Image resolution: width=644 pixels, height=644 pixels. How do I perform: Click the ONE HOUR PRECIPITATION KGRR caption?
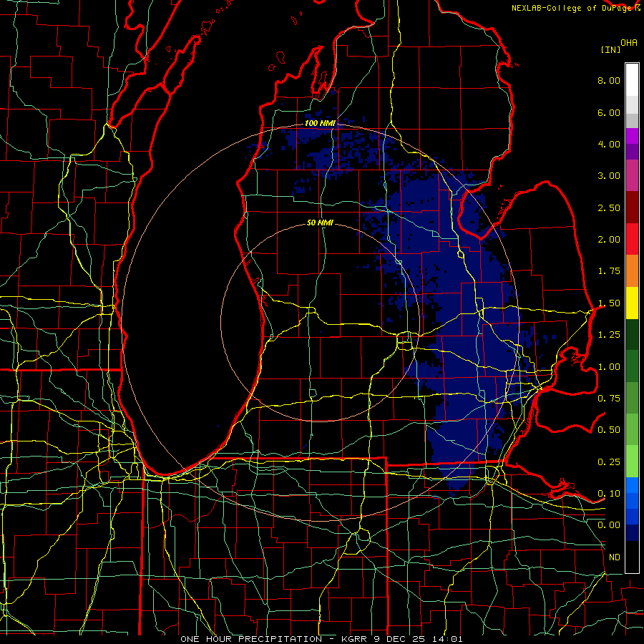click(x=321, y=639)
